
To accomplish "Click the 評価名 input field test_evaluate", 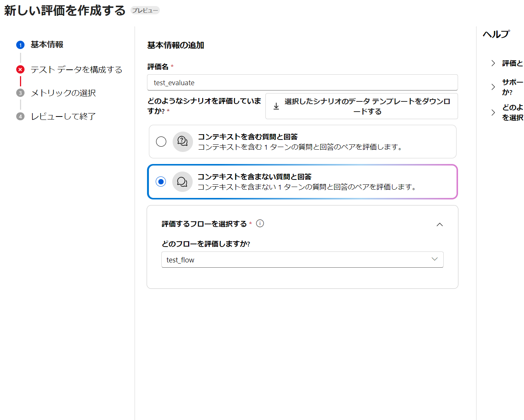I will 302,83.
